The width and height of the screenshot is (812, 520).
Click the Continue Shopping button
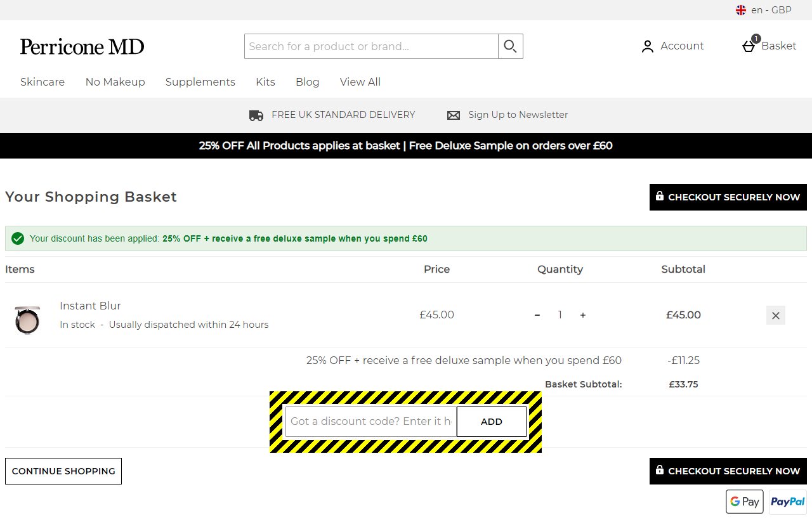[63, 471]
